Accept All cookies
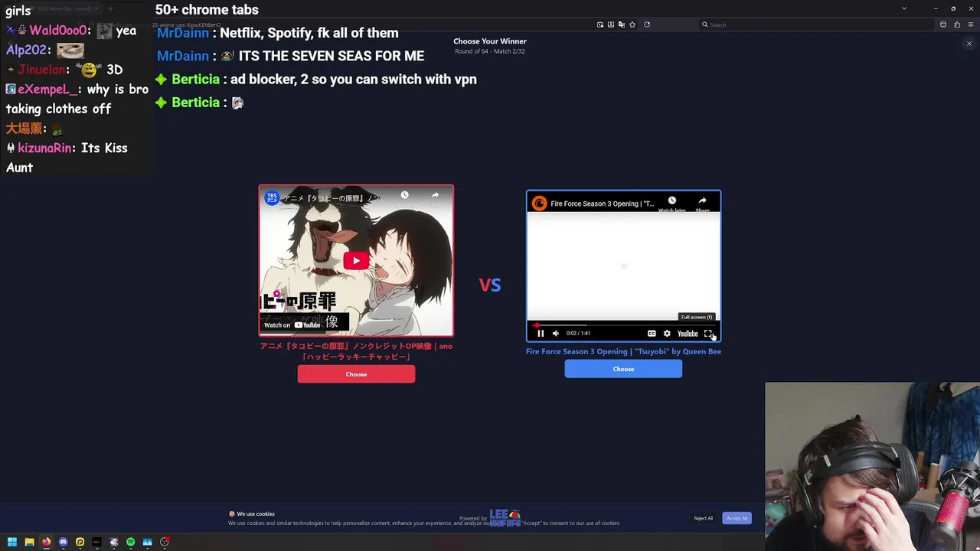 [x=737, y=518]
